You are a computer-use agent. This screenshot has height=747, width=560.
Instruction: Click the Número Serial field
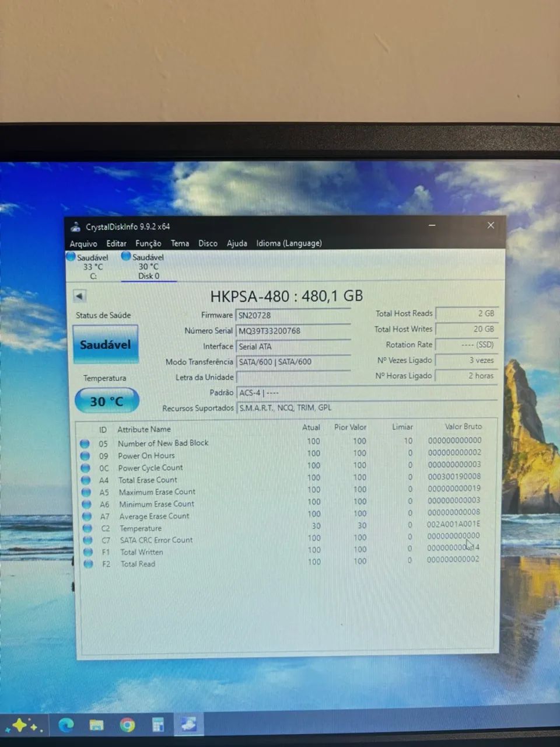(x=293, y=331)
